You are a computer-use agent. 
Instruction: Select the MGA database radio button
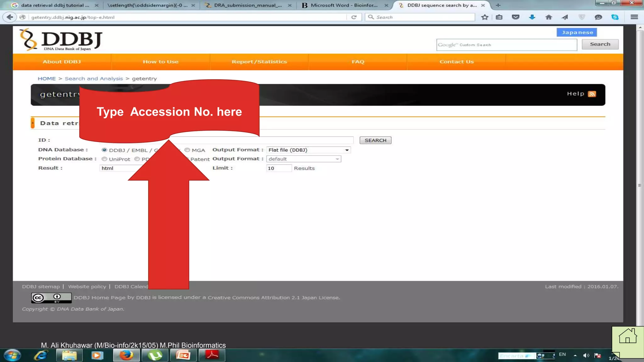click(187, 150)
